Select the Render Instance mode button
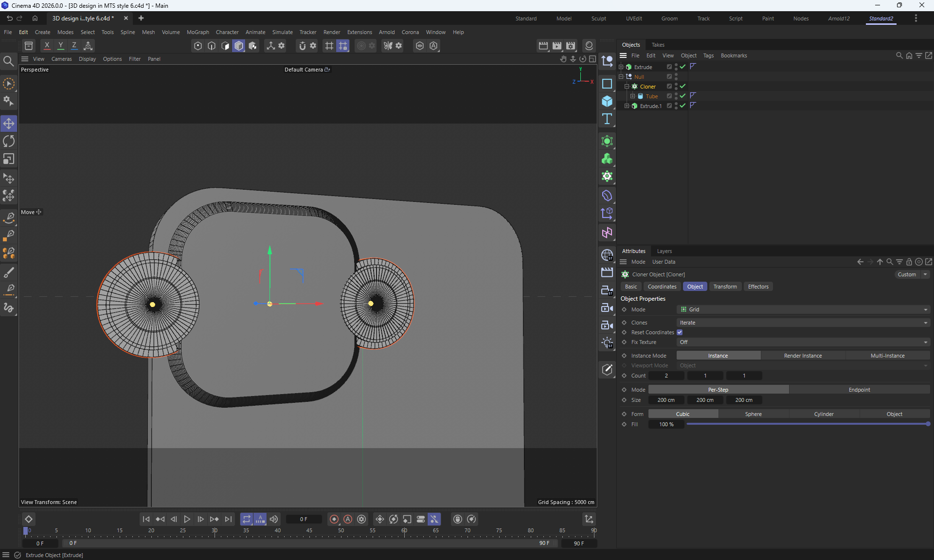This screenshot has height=560, width=934. pyautogui.click(x=803, y=356)
